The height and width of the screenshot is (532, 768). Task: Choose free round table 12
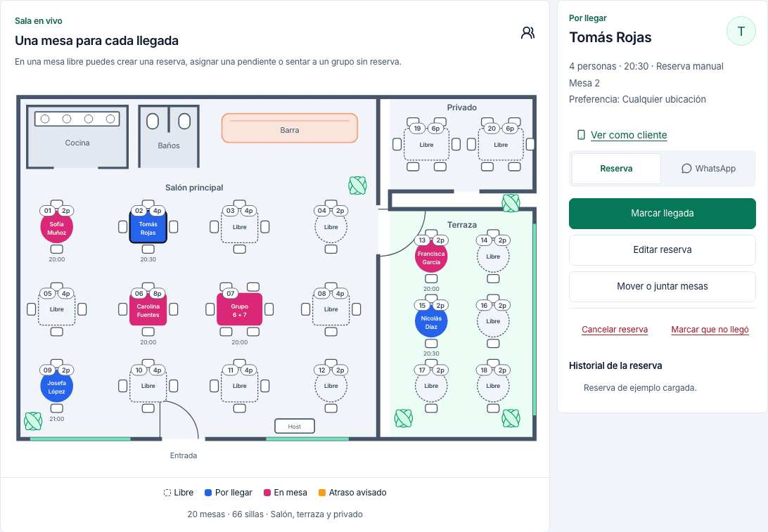[x=331, y=386]
